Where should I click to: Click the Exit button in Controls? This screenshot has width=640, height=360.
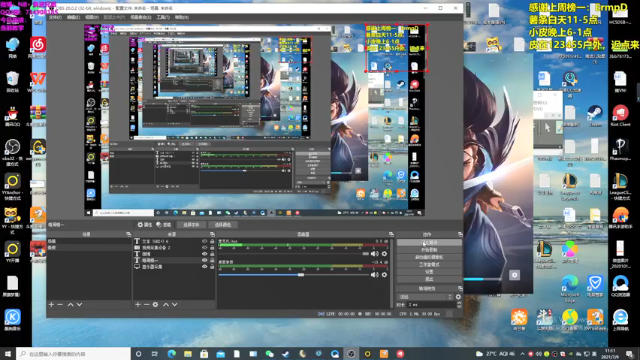[x=429, y=279]
